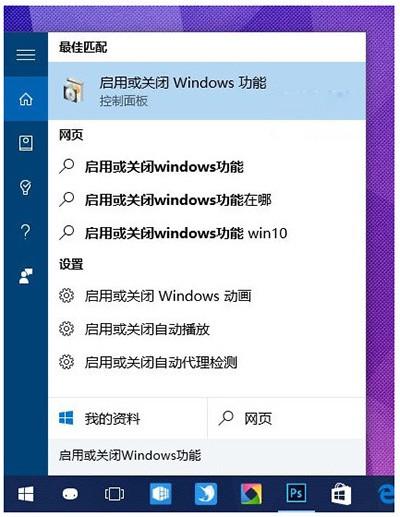Open the Home icon in sidebar

point(26,99)
